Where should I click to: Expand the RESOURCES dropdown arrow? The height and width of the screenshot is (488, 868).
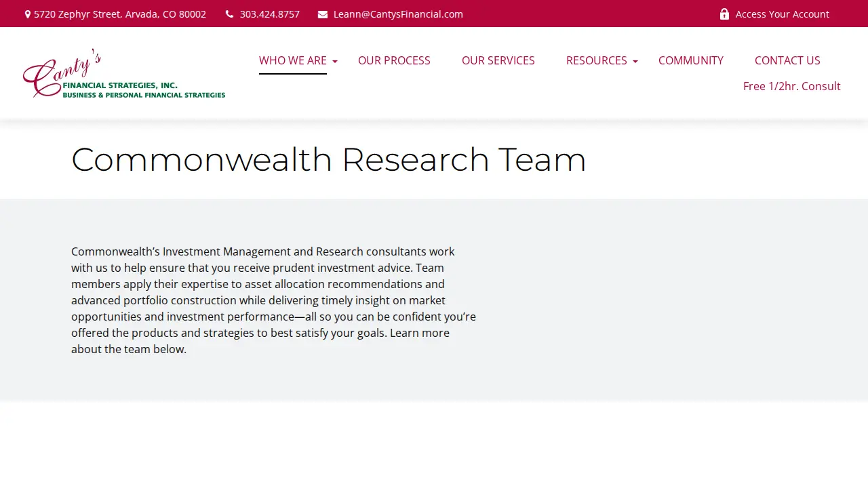click(635, 62)
